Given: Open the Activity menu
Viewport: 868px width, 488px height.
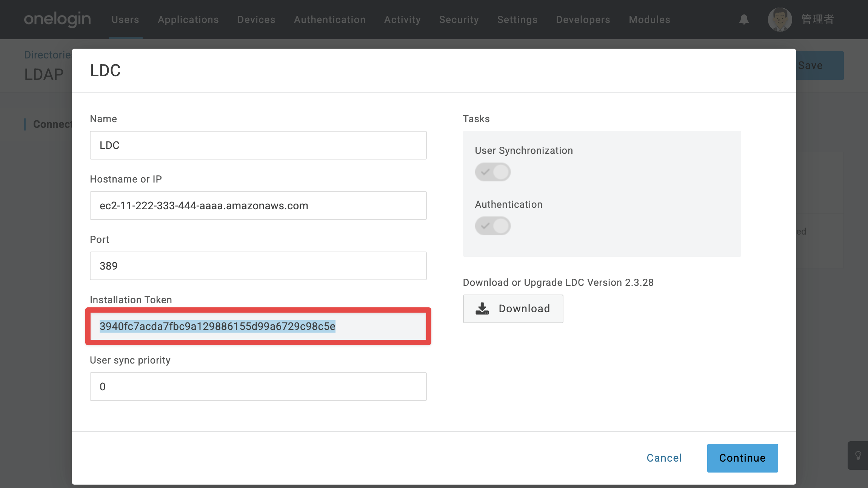Looking at the screenshot, I should [402, 20].
